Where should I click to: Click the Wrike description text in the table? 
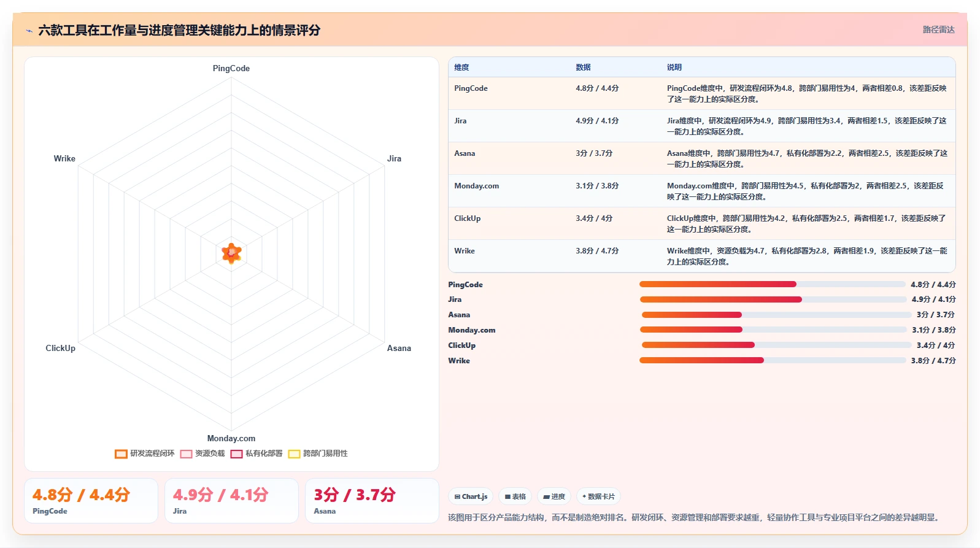pyautogui.click(x=807, y=256)
